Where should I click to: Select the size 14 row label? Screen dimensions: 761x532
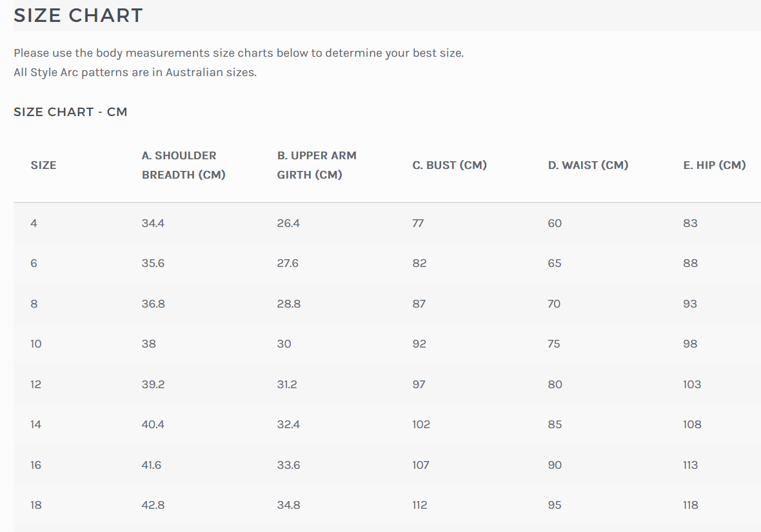point(35,424)
